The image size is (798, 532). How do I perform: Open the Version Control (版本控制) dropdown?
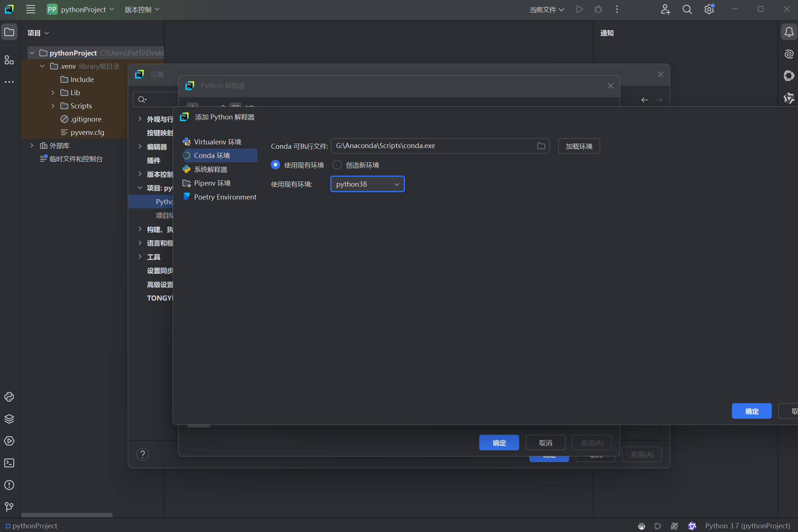(x=142, y=10)
